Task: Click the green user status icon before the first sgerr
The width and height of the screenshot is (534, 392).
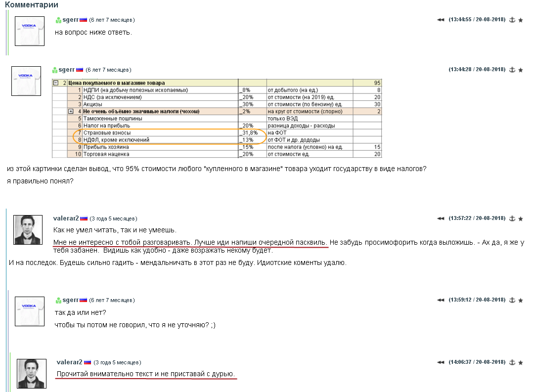Action: [x=58, y=20]
